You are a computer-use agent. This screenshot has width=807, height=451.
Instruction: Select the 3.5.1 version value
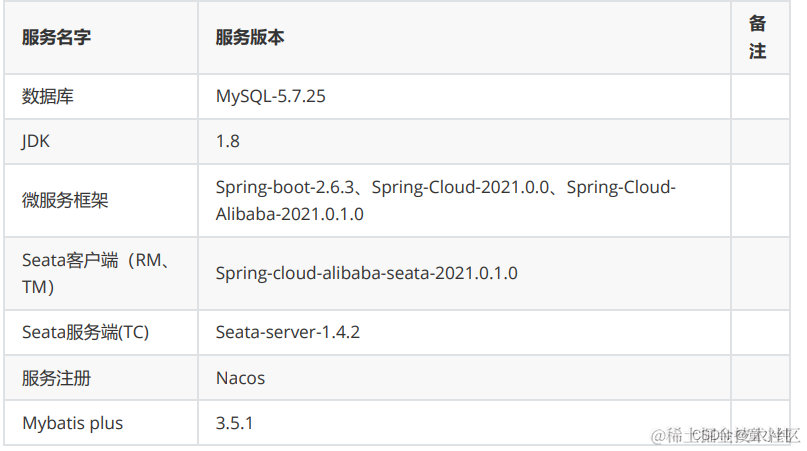click(234, 423)
